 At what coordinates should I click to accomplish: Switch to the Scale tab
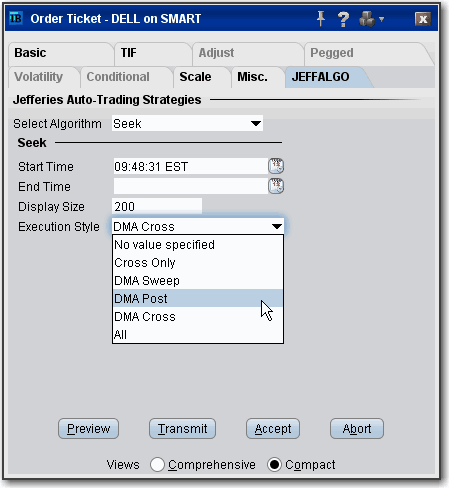tap(202, 77)
